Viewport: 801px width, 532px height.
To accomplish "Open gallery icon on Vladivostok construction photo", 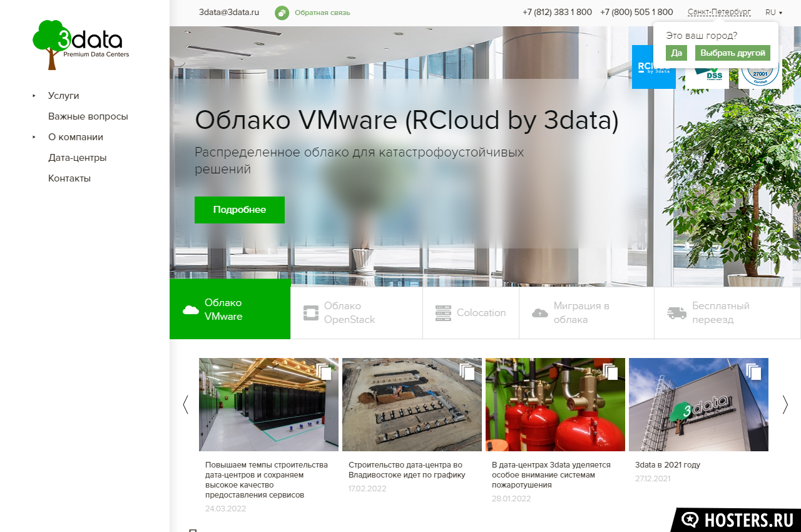I will tap(467, 372).
